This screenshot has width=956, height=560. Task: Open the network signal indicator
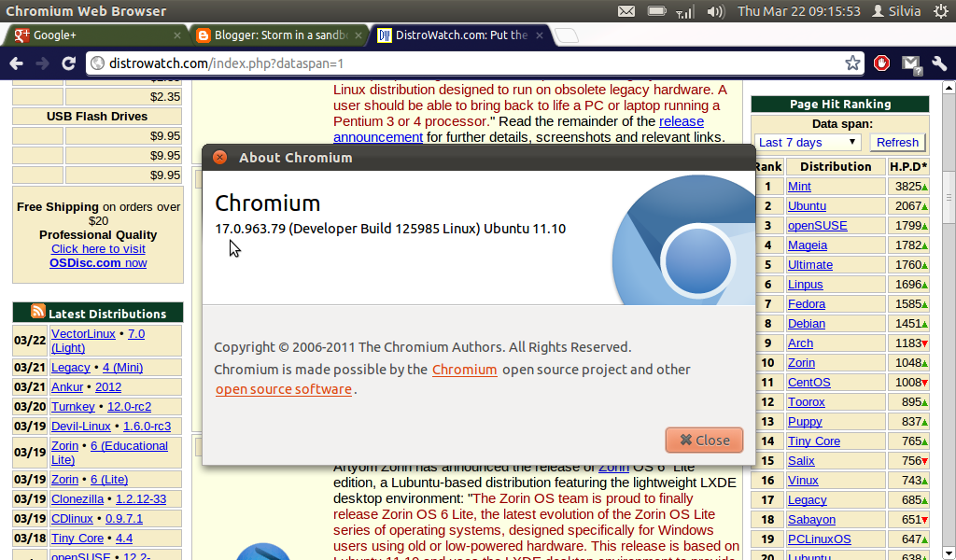(685, 11)
